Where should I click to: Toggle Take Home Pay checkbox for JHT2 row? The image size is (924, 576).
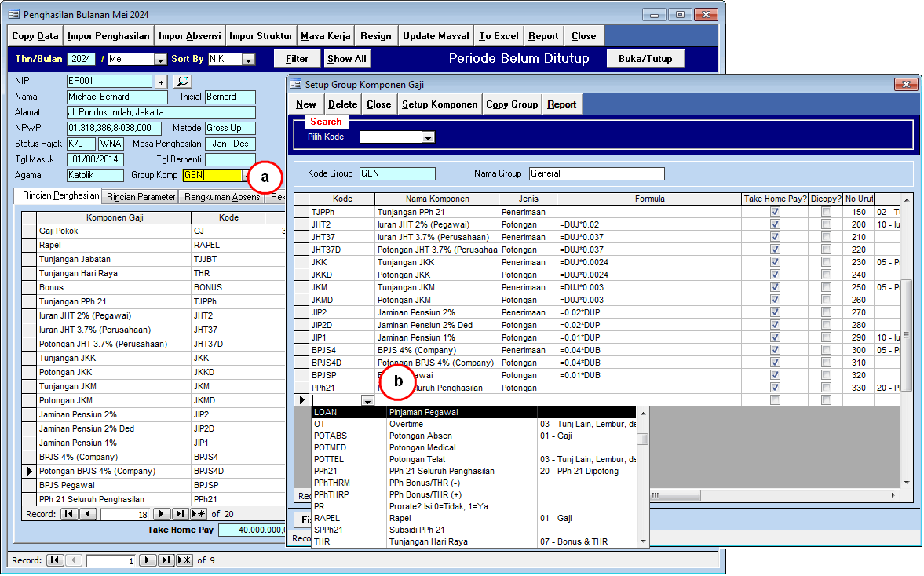pos(775,224)
